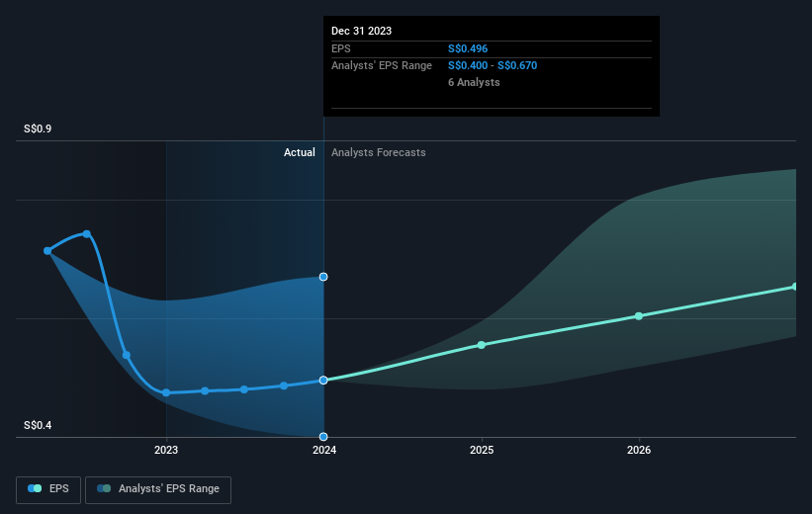Click the upper analyst range marker at 2024

323,277
